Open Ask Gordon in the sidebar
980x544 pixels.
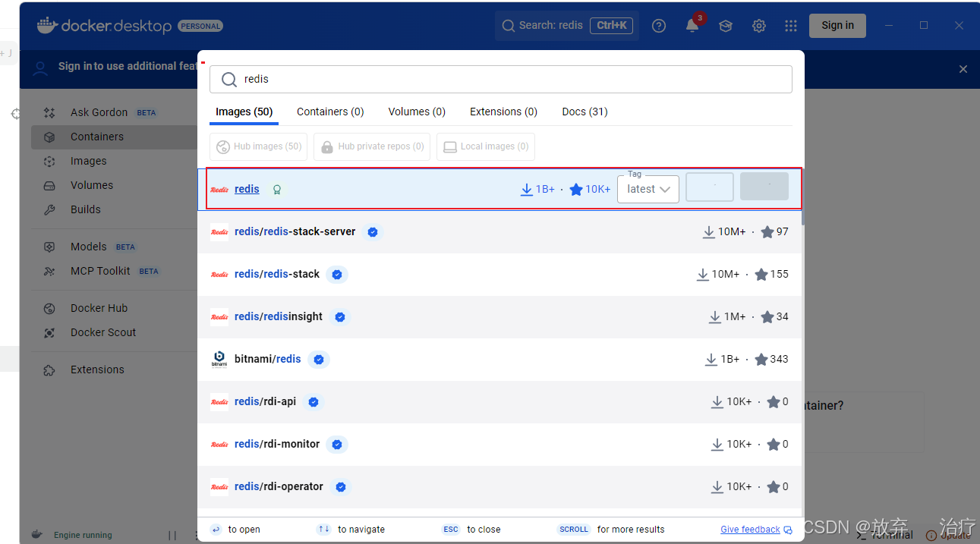click(x=99, y=112)
